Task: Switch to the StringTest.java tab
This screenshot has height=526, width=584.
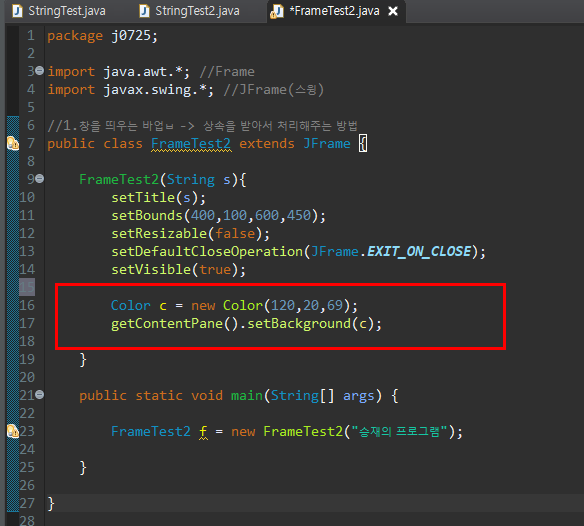Action: coord(60,11)
